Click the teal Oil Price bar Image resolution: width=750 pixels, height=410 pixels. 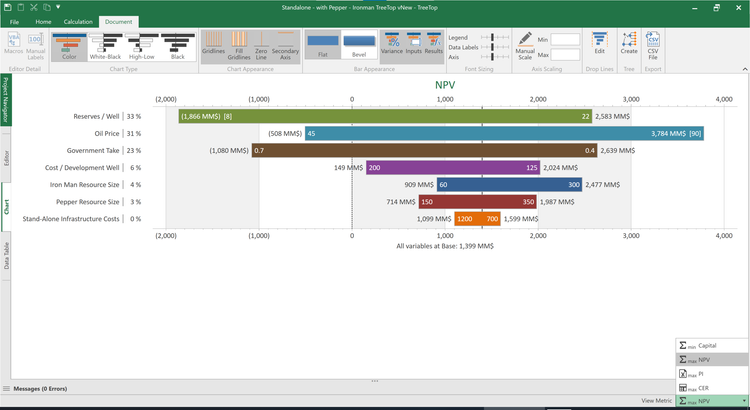[504, 133]
